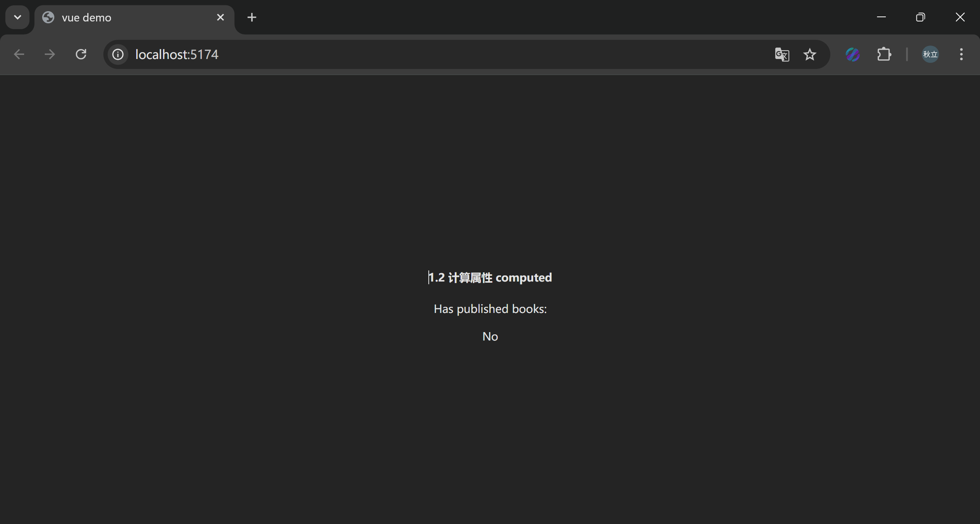Click the browser back arrow
This screenshot has width=980, height=524.
[x=19, y=54]
